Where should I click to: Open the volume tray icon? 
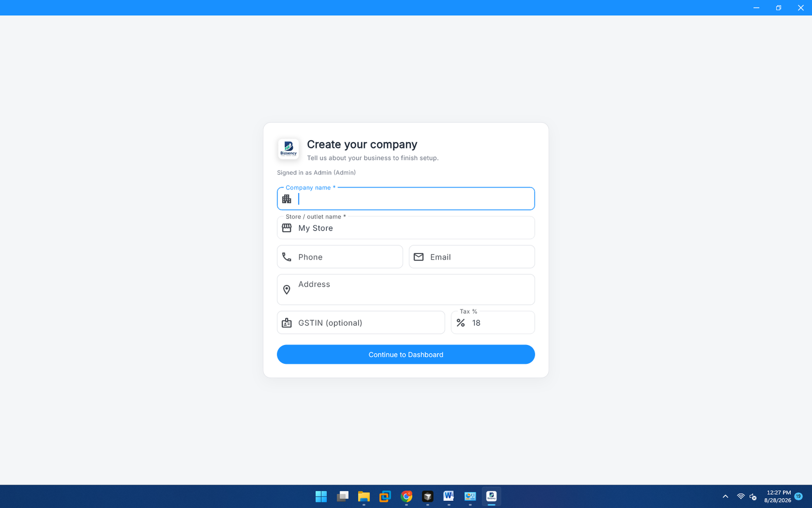tap(753, 496)
